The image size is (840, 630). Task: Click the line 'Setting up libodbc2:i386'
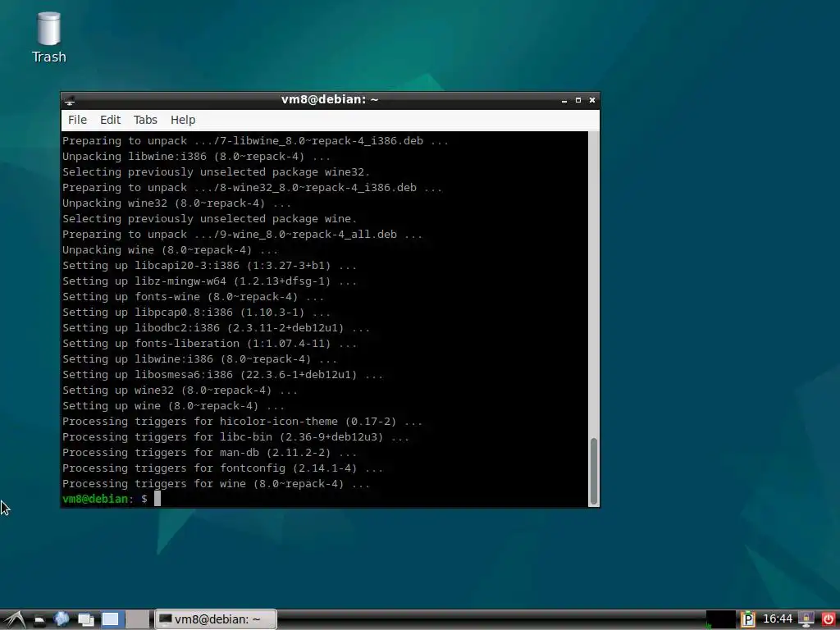pos(216,328)
